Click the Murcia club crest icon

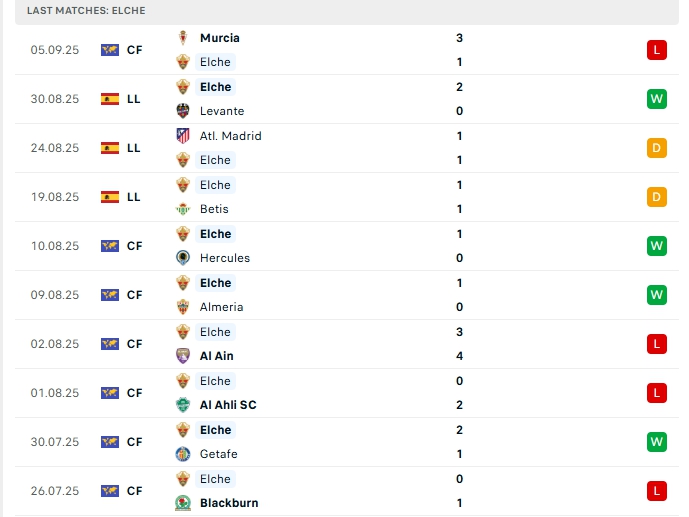coord(183,38)
